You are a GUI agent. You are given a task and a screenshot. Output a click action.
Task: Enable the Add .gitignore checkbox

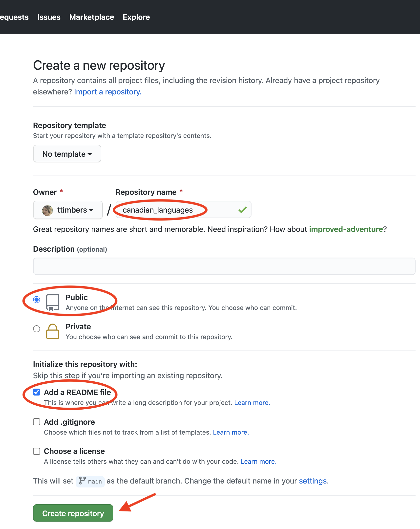(x=37, y=422)
